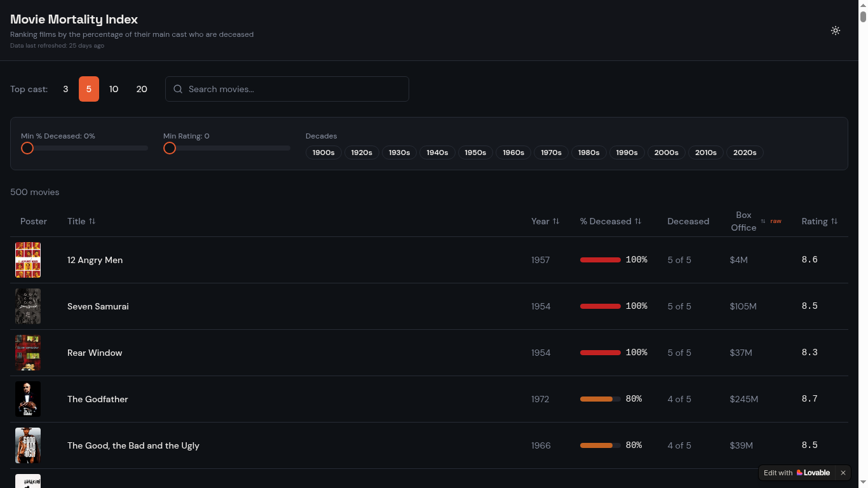Click the $105M box office value
The image size is (868, 488).
743,306
